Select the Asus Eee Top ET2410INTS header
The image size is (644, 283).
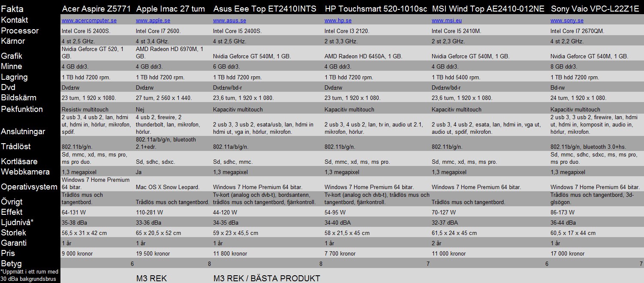click(x=265, y=9)
